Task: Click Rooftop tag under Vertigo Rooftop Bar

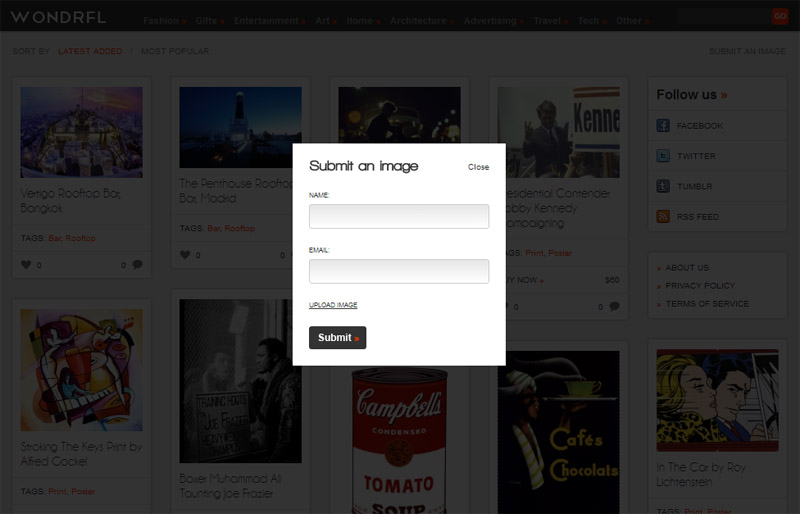Action: pyautogui.click(x=80, y=238)
